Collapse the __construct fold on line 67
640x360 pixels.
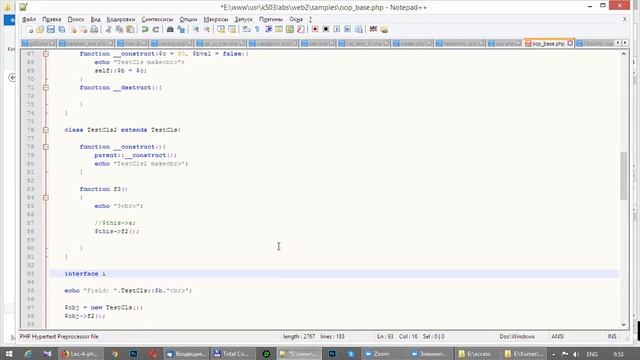[46, 53]
